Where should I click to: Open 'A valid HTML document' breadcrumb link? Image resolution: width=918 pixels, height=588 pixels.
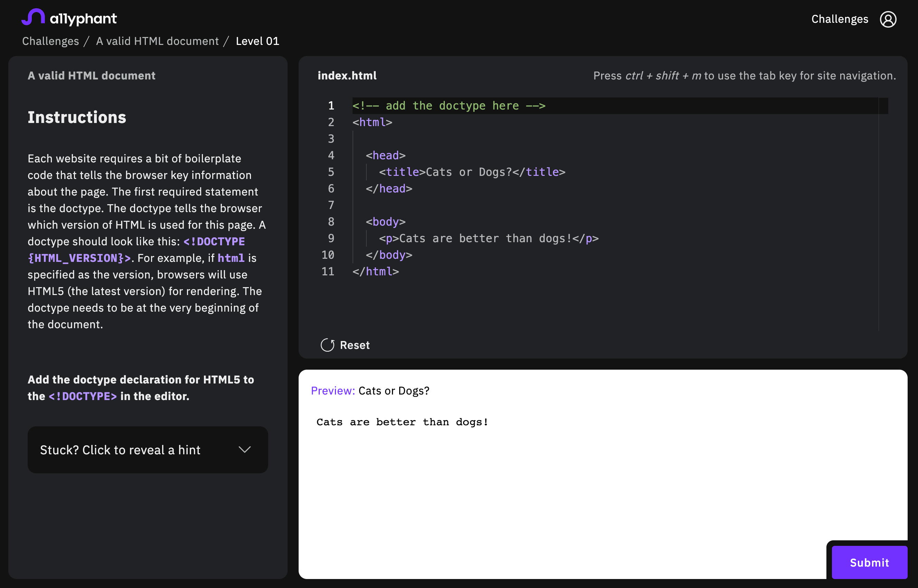click(157, 41)
